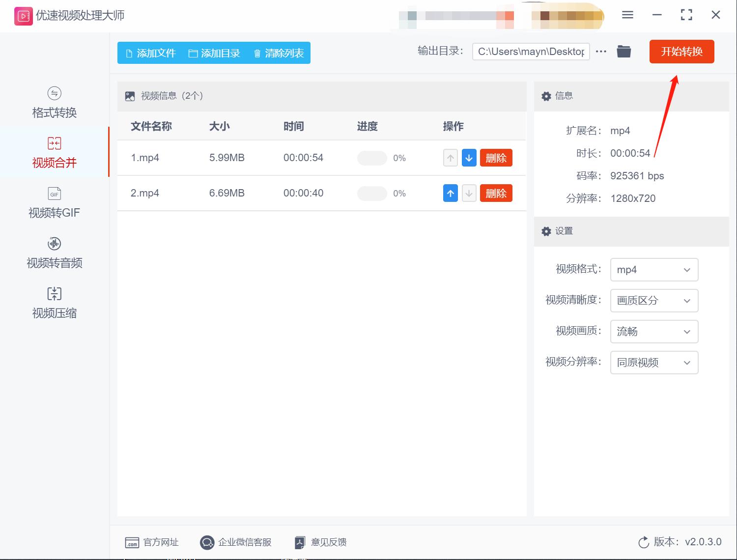Viewport: 737px width, 560px height.
Task: Check the progress bar for 2.mp4
Action: [x=372, y=193]
